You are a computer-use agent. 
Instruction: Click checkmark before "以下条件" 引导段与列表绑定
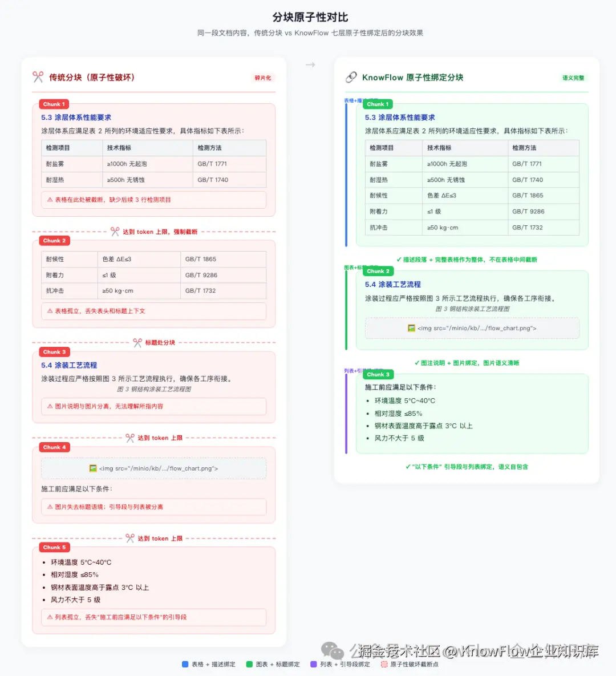(408, 467)
